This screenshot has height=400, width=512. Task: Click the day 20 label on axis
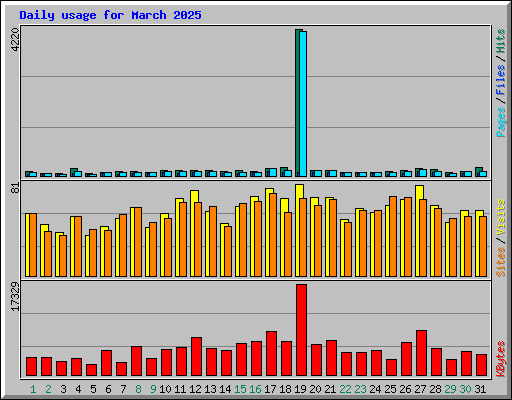coord(315,389)
